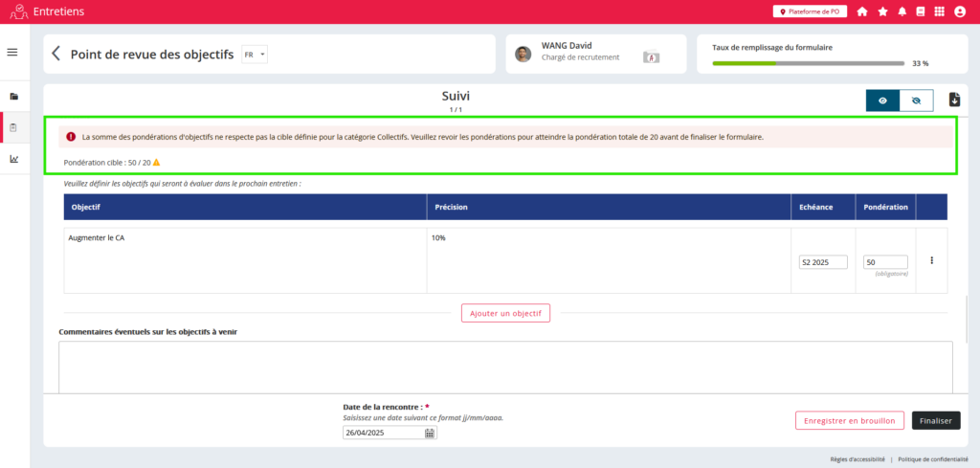Click the form fill-rate progress bar
Screen dimensions: 980x468
808,63
